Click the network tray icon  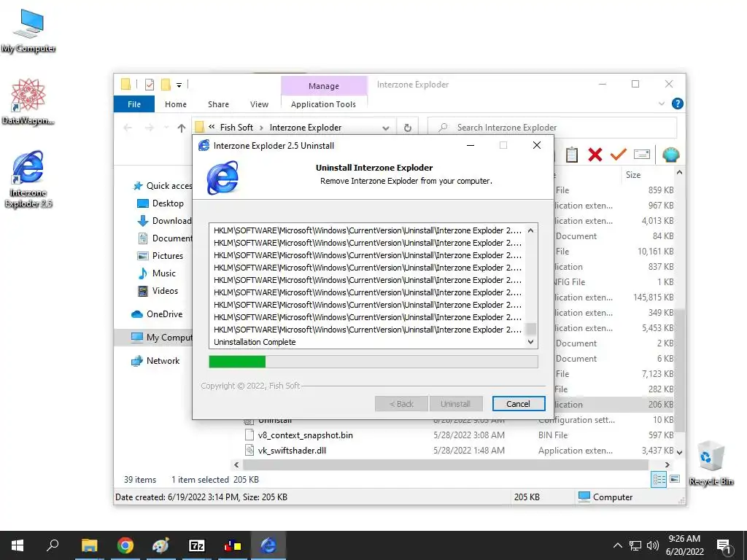(635, 545)
